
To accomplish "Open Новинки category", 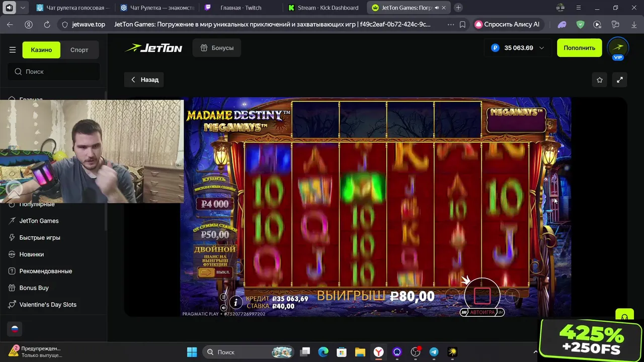I will click(x=32, y=254).
